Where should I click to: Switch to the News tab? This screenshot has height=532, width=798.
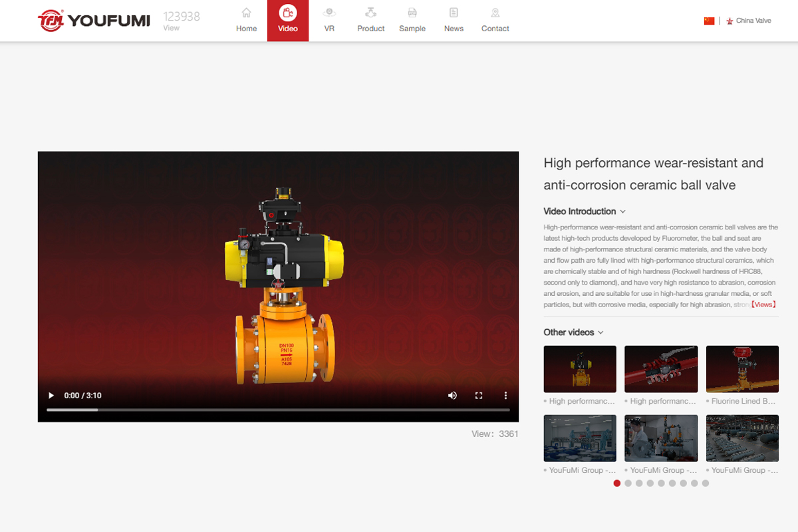[x=454, y=20]
